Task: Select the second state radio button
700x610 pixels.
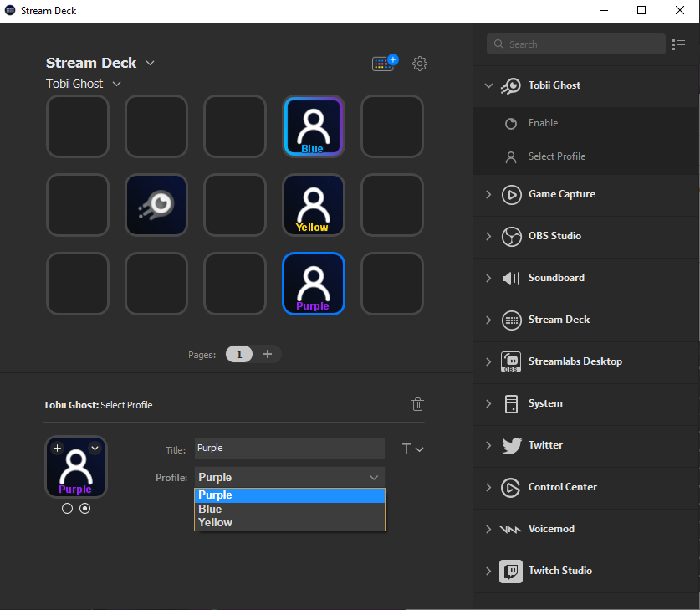Action: pyautogui.click(x=84, y=508)
